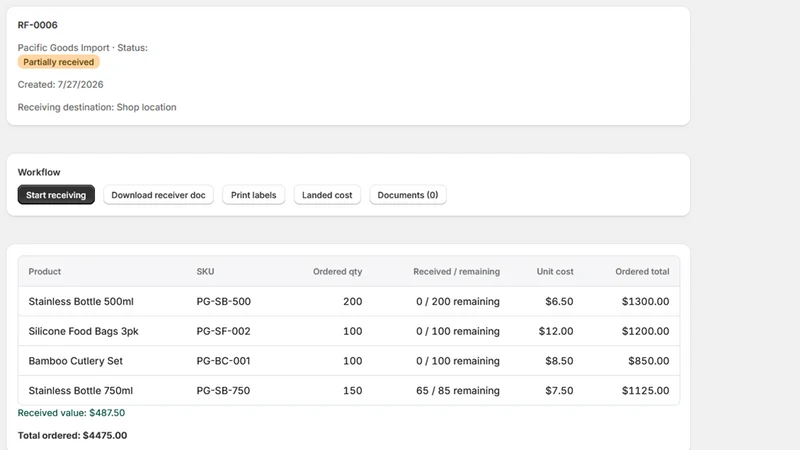Select the Partially received status badge
This screenshot has width=800, height=450.
pyautogui.click(x=59, y=62)
